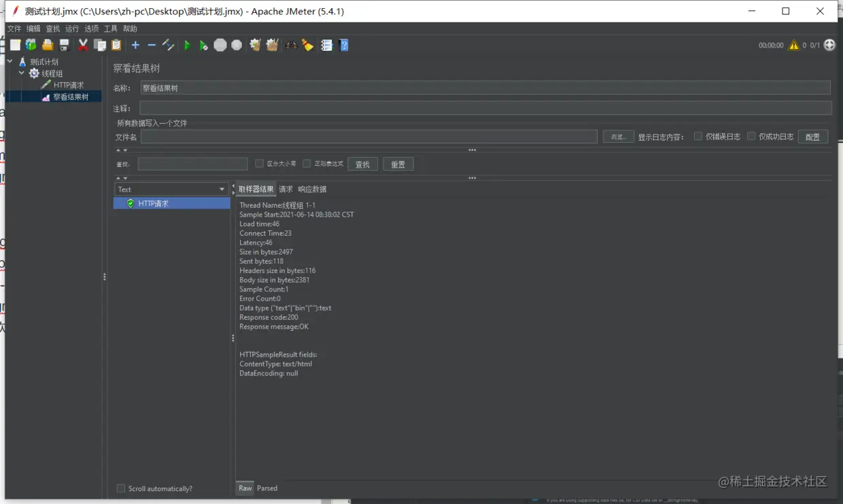This screenshot has height=504, width=843.
Task: Switch to the 请求 tab
Action: pyautogui.click(x=286, y=189)
